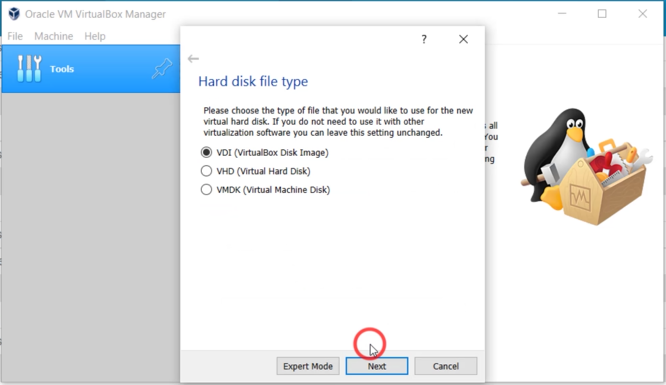This screenshot has height=385, width=666.
Task: Open the dialog help question mark
Action: [424, 39]
